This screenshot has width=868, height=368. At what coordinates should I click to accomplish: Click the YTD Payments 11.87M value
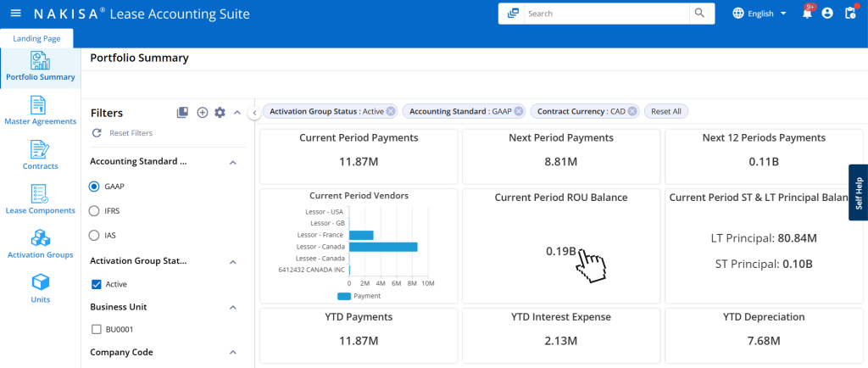pyautogui.click(x=359, y=342)
